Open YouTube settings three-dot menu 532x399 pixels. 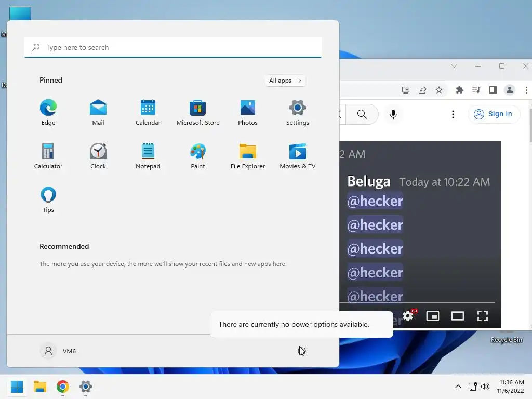(453, 114)
